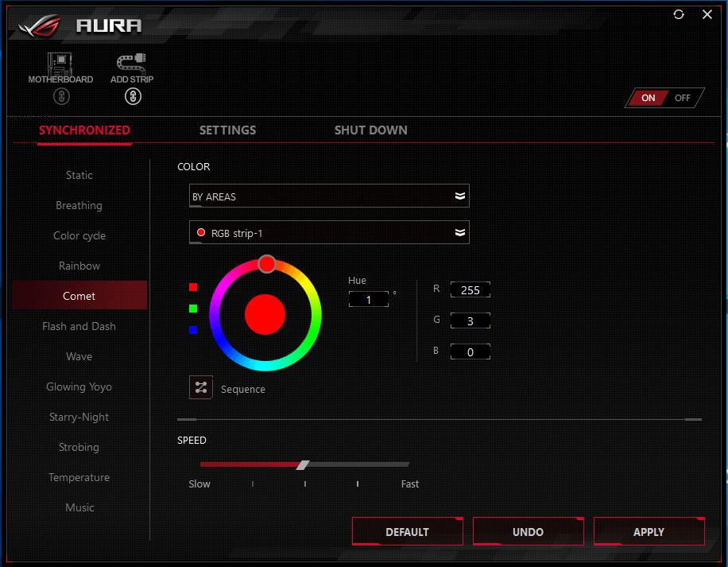Select the Starry-Night effect
Image resolution: width=728 pixels, height=567 pixels.
click(79, 417)
